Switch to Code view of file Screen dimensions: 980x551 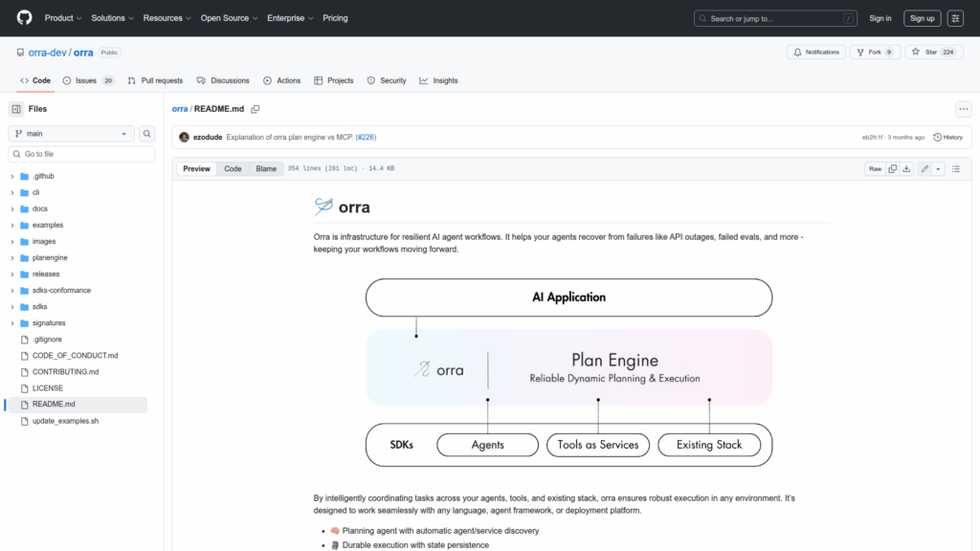click(233, 168)
